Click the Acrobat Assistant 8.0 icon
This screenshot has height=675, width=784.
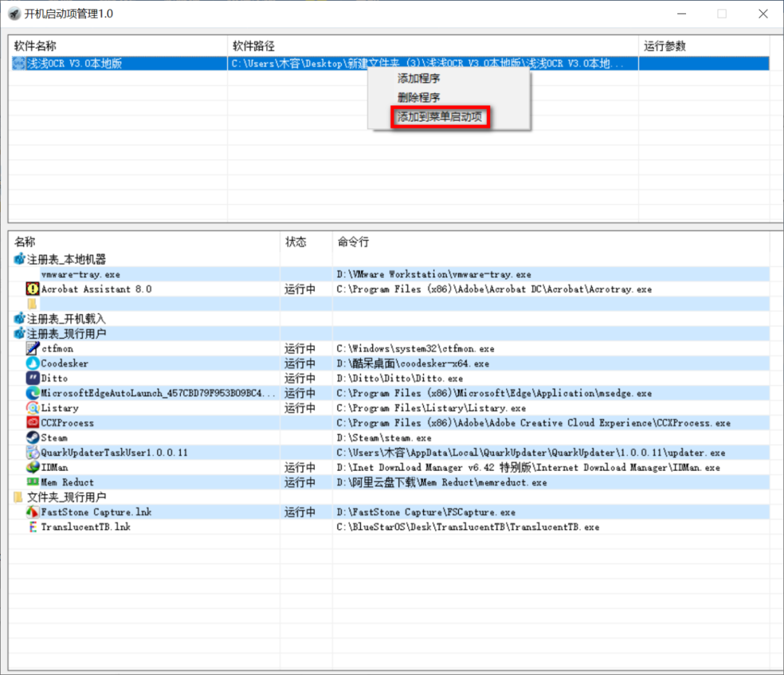coord(33,289)
